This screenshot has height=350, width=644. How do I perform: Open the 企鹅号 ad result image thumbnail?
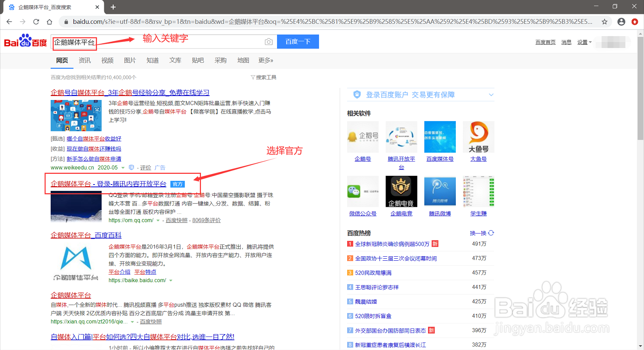(76, 115)
